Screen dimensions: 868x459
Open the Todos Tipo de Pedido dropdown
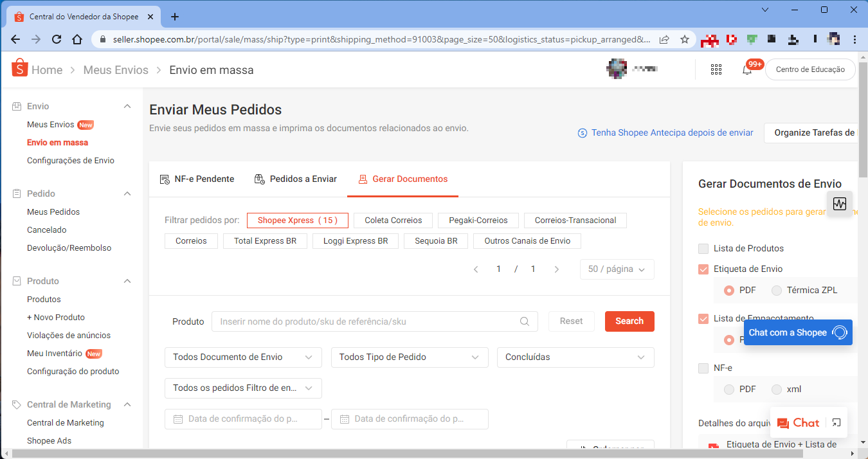(x=410, y=357)
